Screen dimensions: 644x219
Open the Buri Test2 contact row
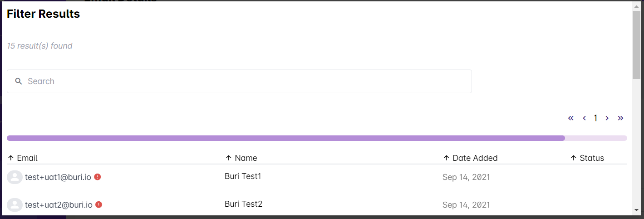(x=243, y=204)
